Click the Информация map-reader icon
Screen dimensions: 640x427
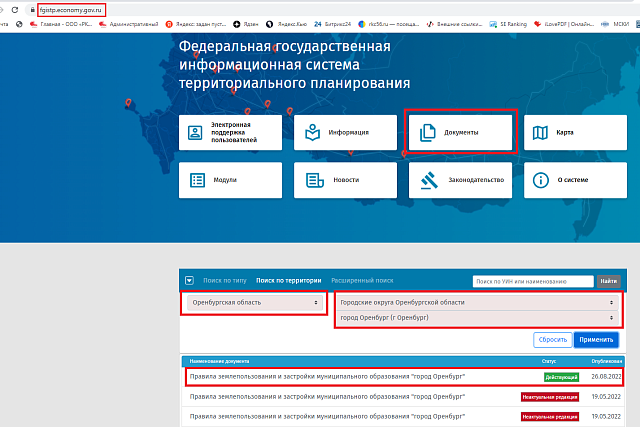312,132
